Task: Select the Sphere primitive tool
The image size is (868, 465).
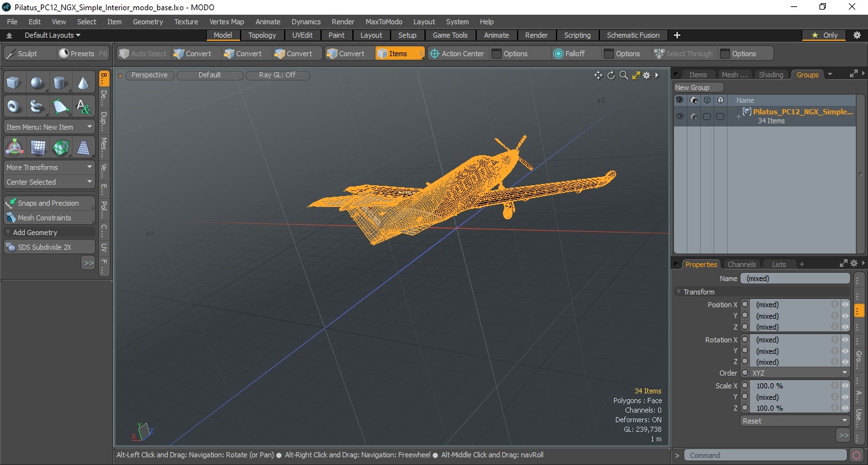Action: pyautogui.click(x=37, y=83)
